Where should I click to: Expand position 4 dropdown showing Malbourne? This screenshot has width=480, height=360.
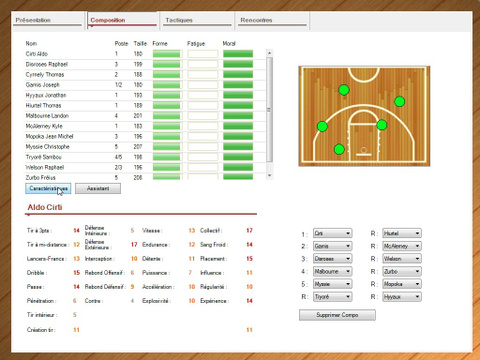click(x=333, y=271)
